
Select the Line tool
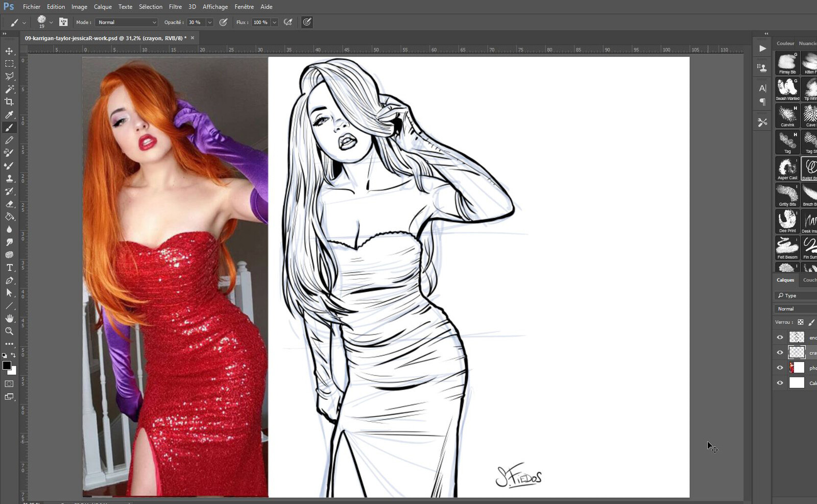coord(9,306)
